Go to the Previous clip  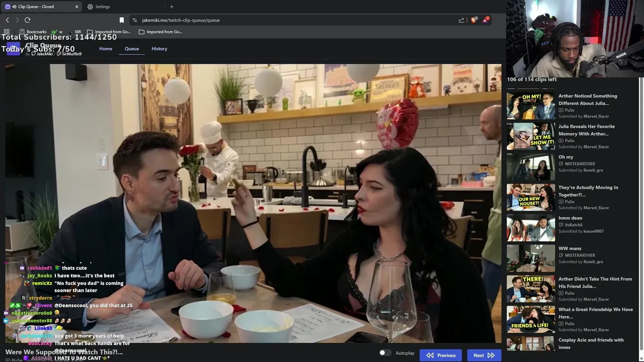point(441,355)
